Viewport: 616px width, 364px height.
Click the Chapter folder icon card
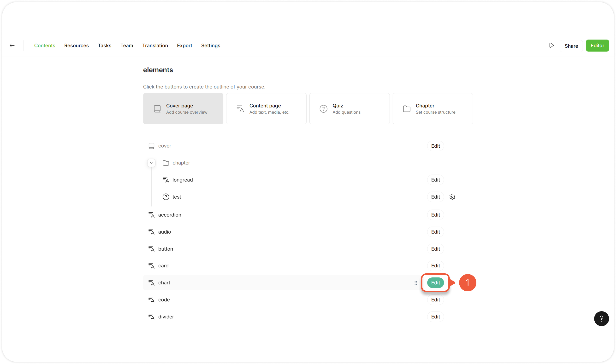click(407, 109)
